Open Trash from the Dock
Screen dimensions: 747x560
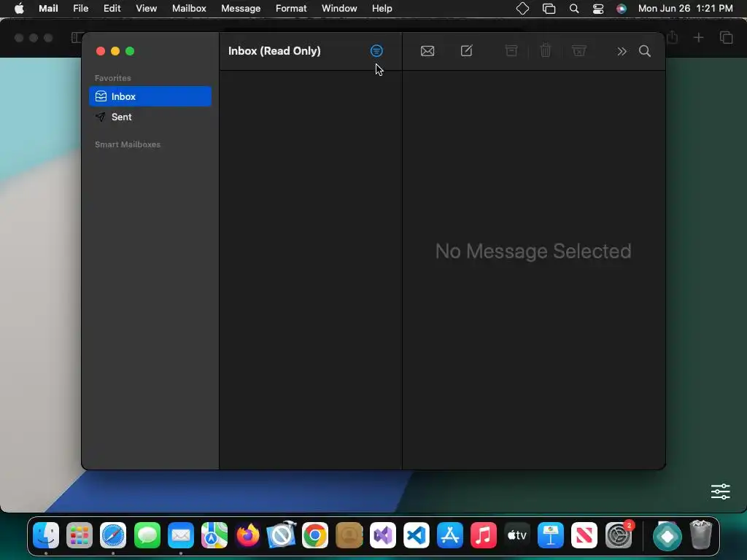coord(700,535)
